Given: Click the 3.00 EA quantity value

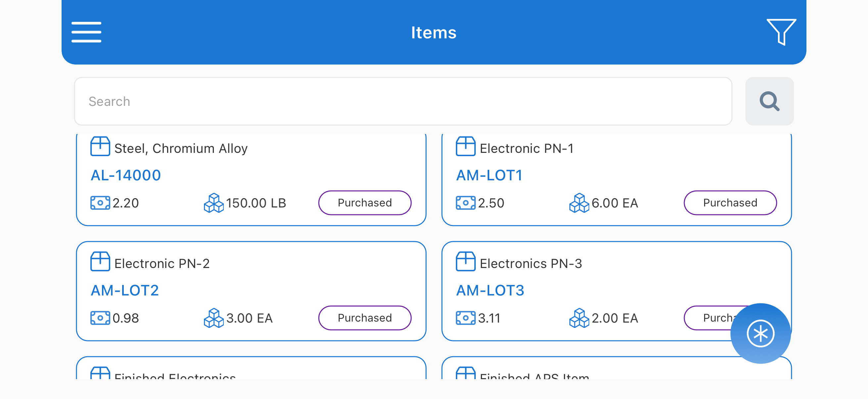Looking at the screenshot, I should [249, 318].
